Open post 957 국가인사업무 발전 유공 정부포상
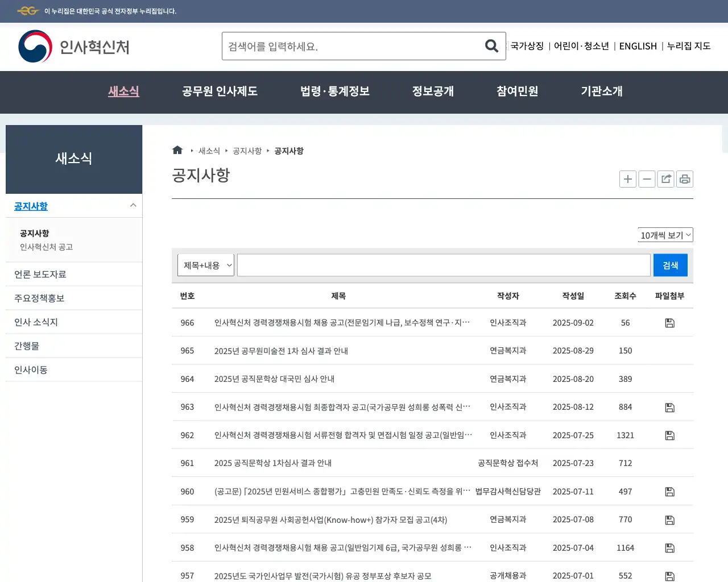Screen dimensions: 728x582 (322, 576)
